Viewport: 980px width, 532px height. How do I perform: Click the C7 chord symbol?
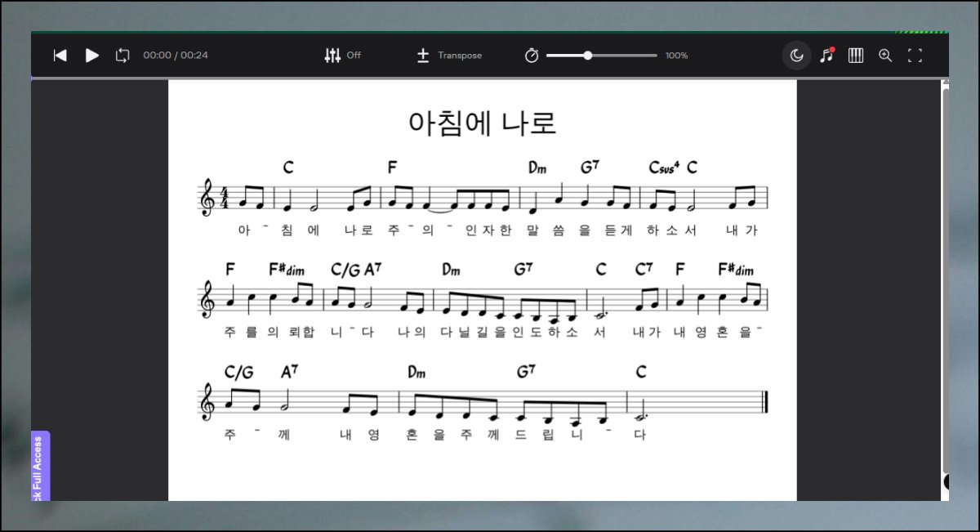coord(644,269)
